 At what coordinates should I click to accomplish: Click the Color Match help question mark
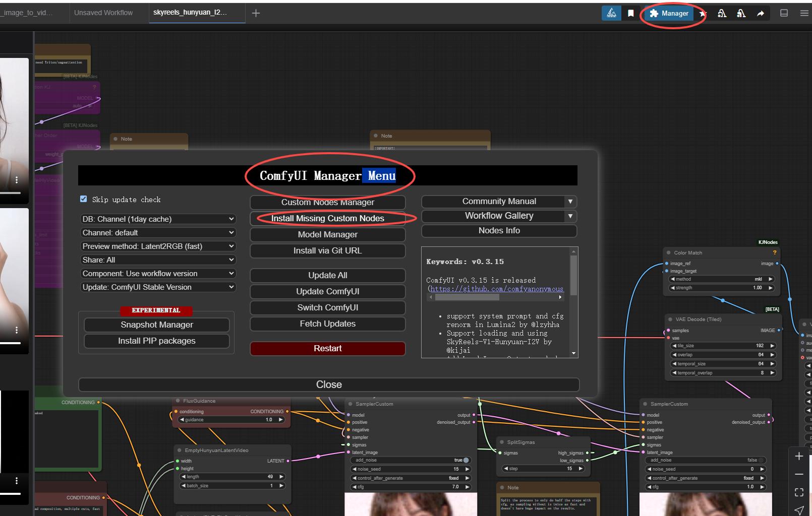pos(775,252)
